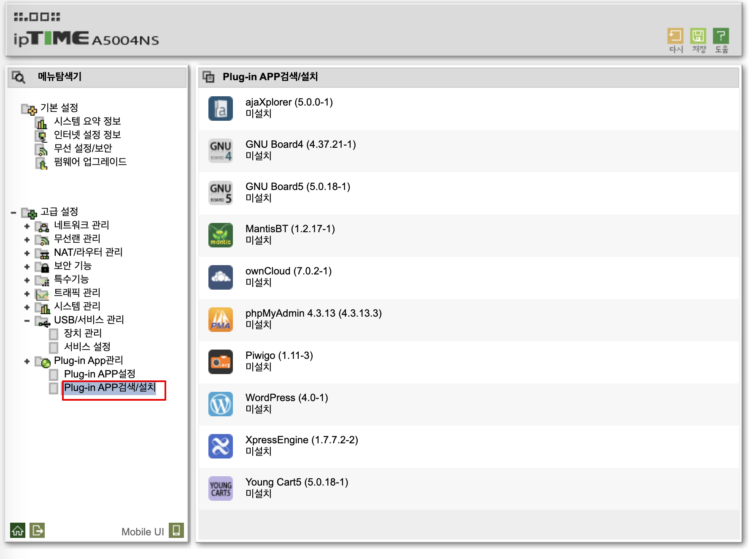Select the WordPress app icon
The height and width of the screenshot is (559, 756).
221,404
